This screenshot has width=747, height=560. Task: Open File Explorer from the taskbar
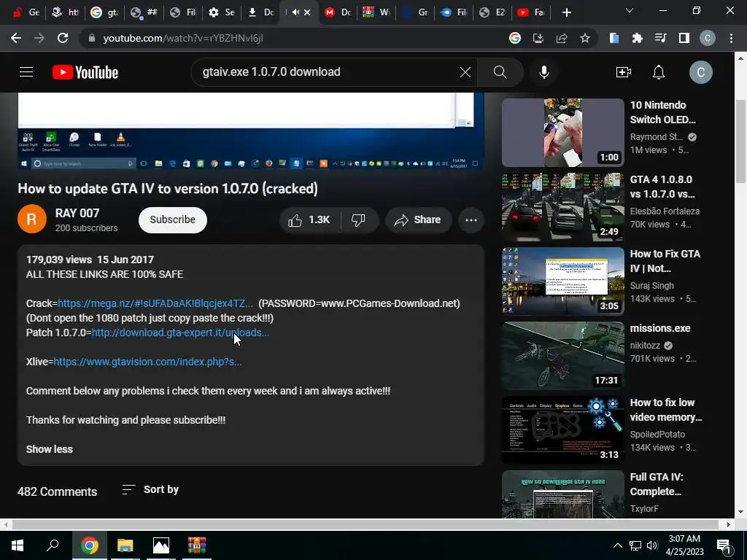pyautogui.click(x=125, y=545)
